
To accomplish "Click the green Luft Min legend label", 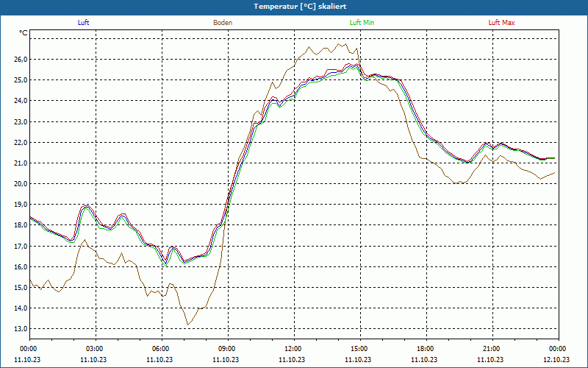I will (x=362, y=23).
